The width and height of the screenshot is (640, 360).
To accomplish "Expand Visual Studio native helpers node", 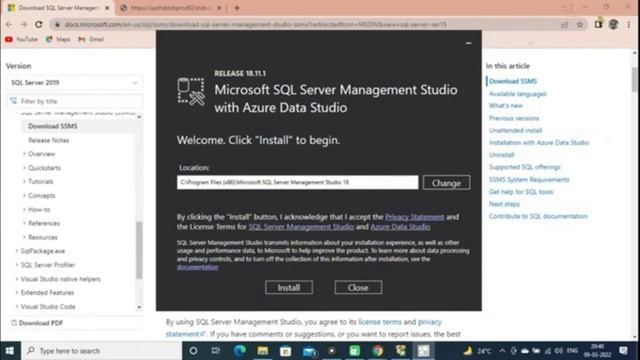I will click(17, 279).
